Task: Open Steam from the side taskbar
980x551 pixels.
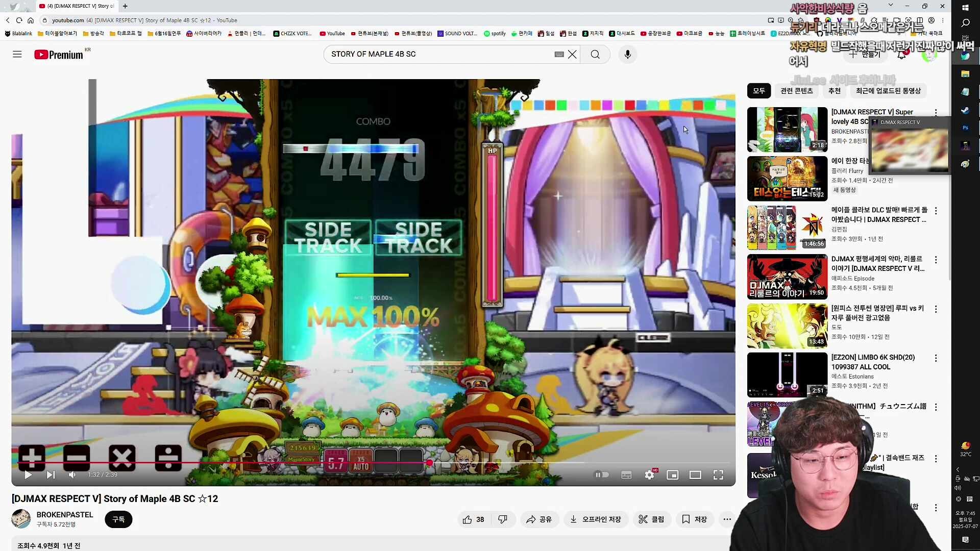Action: click(x=965, y=110)
